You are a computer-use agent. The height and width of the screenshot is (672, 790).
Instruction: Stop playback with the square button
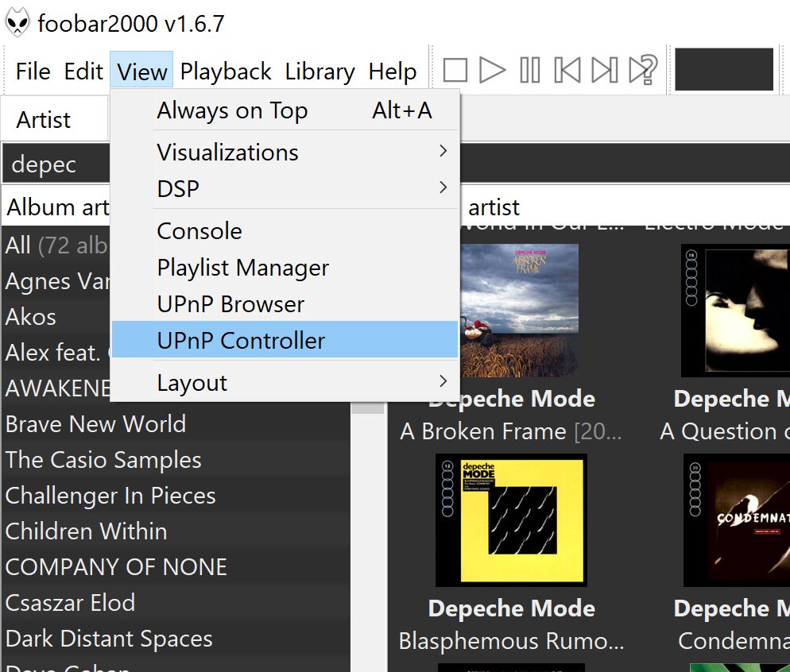click(455, 70)
